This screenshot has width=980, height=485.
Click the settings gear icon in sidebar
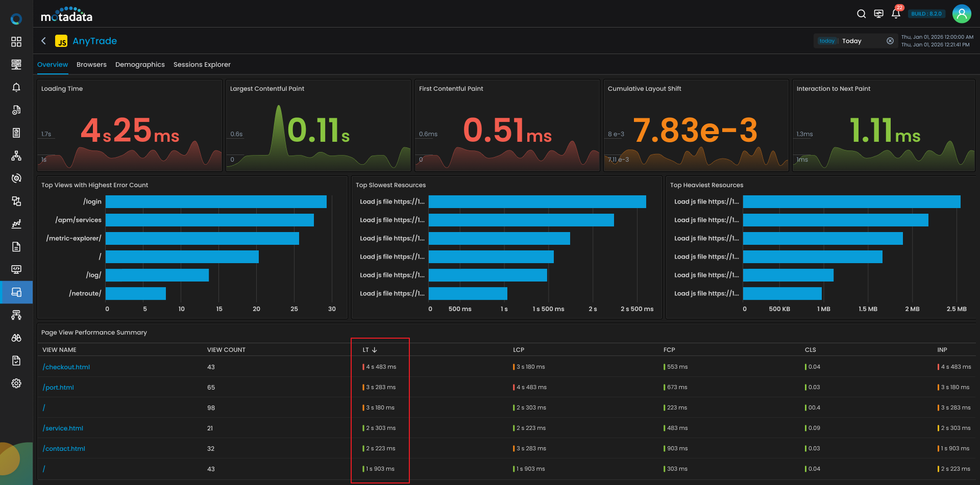16,384
